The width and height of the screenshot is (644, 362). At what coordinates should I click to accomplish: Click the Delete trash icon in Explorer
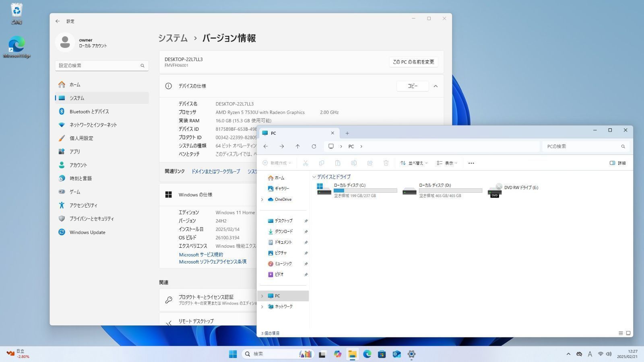click(x=386, y=163)
